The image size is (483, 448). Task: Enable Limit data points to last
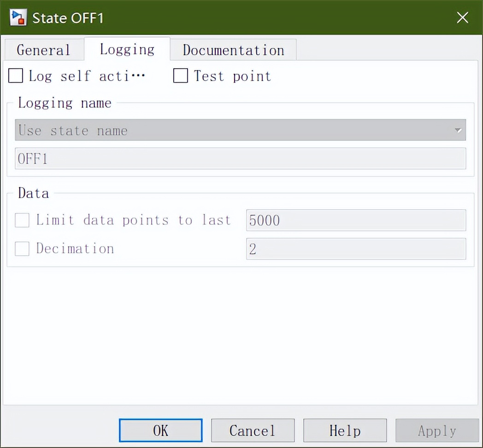[22, 220]
